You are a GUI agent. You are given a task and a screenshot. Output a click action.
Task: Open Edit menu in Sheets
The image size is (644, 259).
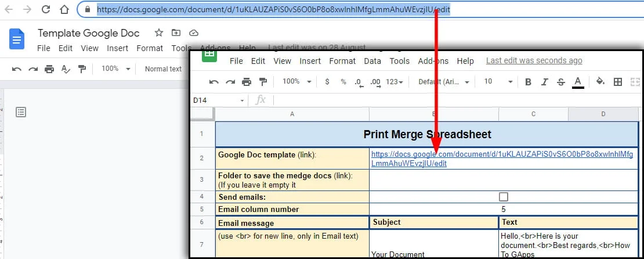pyautogui.click(x=258, y=61)
